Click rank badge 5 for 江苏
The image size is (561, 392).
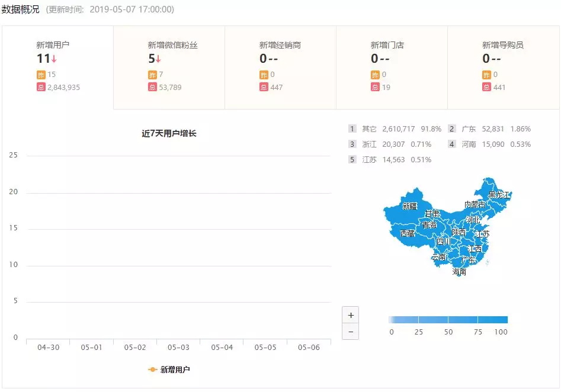[352, 159]
